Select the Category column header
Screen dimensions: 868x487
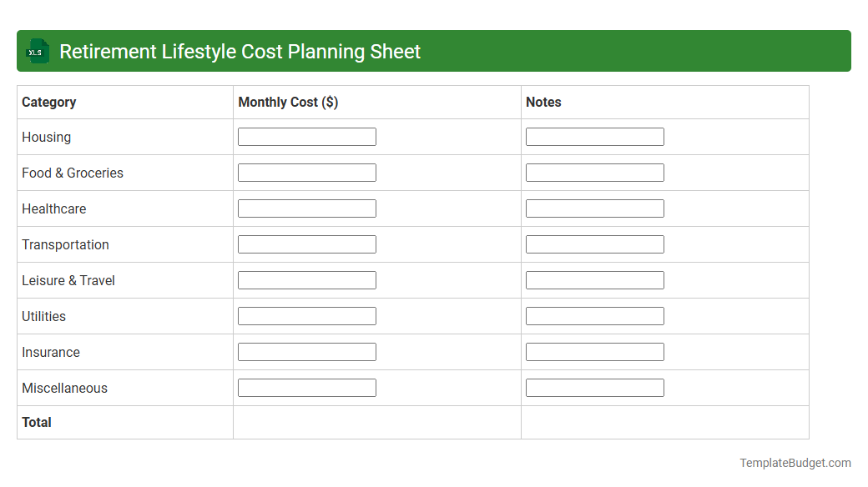point(48,102)
